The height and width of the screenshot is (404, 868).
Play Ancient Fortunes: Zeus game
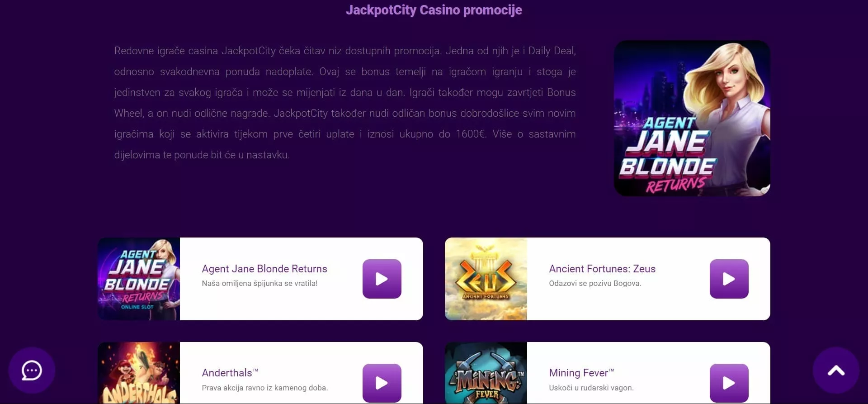coord(729,279)
